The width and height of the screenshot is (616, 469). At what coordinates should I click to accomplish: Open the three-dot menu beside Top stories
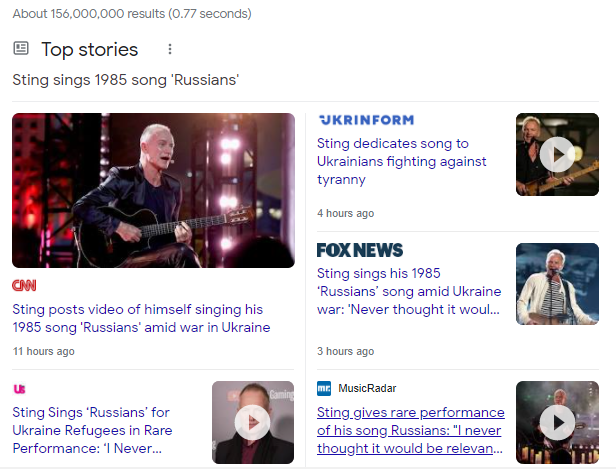click(x=170, y=49)
